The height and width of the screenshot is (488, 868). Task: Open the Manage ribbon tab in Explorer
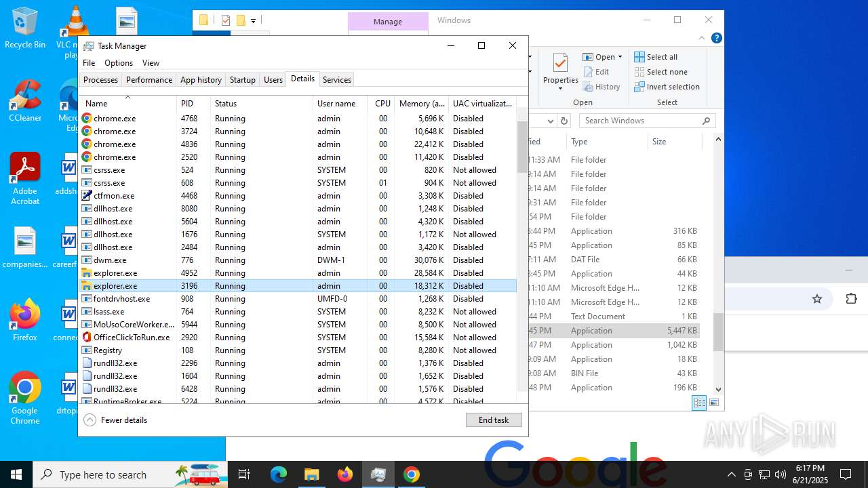388,22
